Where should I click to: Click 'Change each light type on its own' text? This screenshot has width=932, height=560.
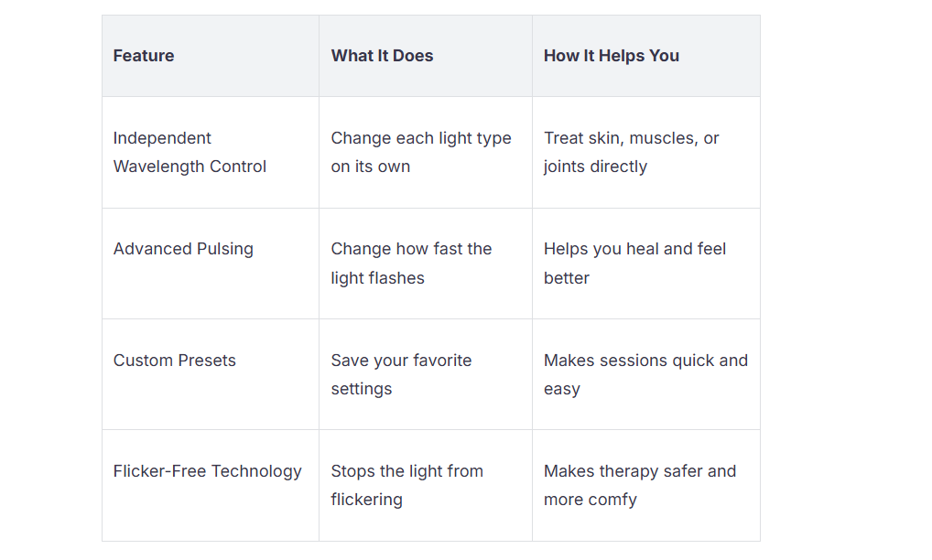tap(421, 152)
